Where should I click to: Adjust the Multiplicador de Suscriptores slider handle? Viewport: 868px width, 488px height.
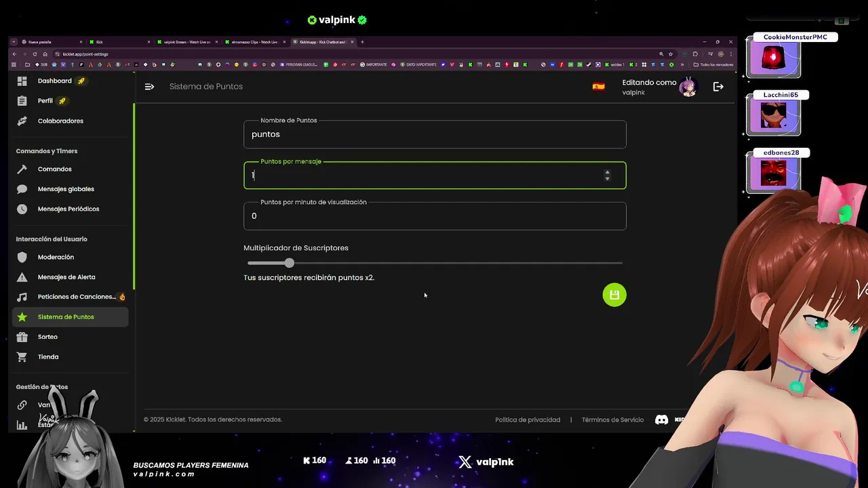290,263
